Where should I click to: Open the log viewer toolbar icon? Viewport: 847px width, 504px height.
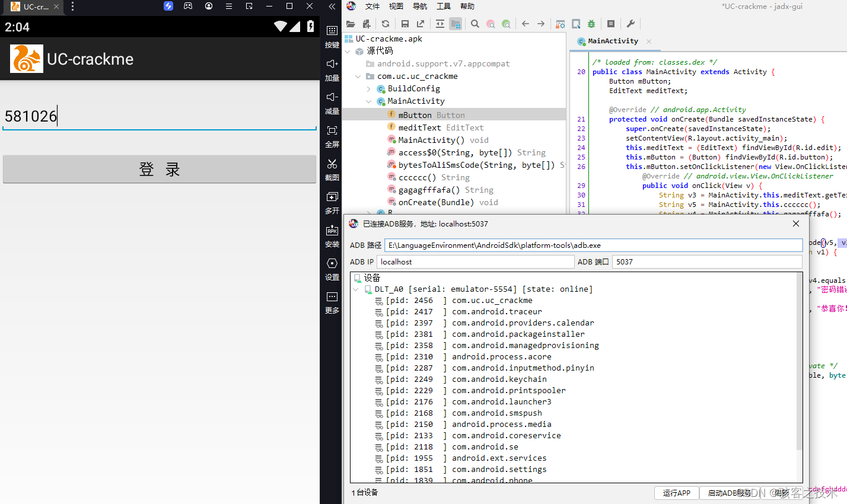(x=611, y=24)
